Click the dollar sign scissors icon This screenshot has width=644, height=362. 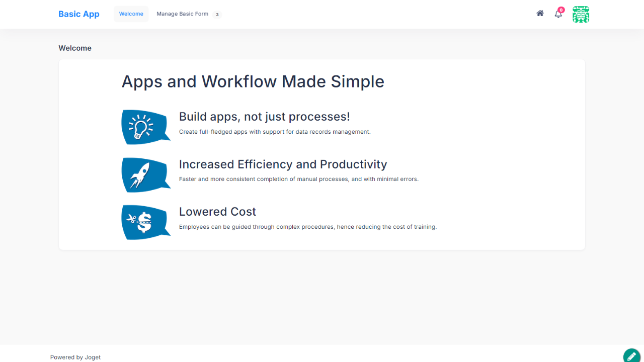point(144,222)
